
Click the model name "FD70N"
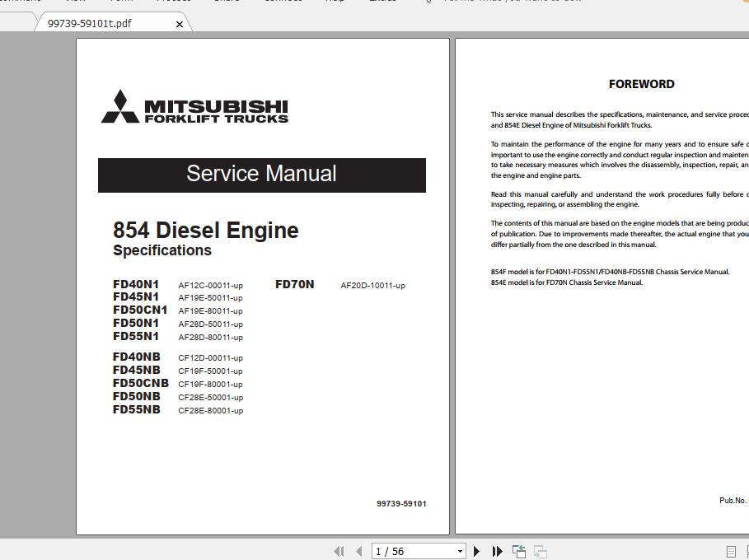295,285
